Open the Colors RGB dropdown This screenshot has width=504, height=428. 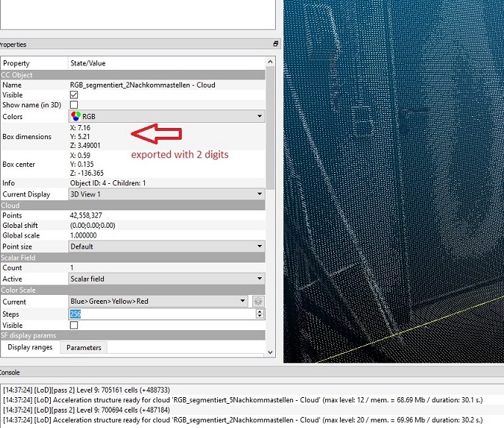point(259,116)
